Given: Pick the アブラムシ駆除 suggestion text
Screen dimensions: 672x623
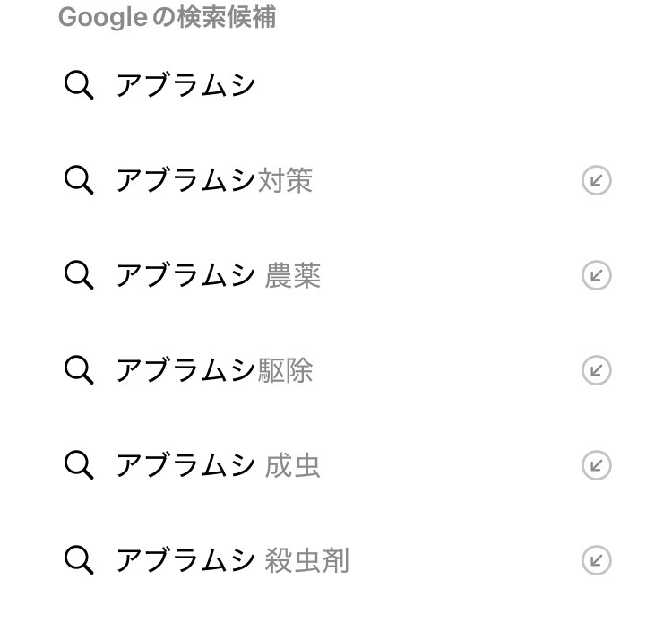Looking at the screenshot, I should pyautogui.click(x=214, y=371).
